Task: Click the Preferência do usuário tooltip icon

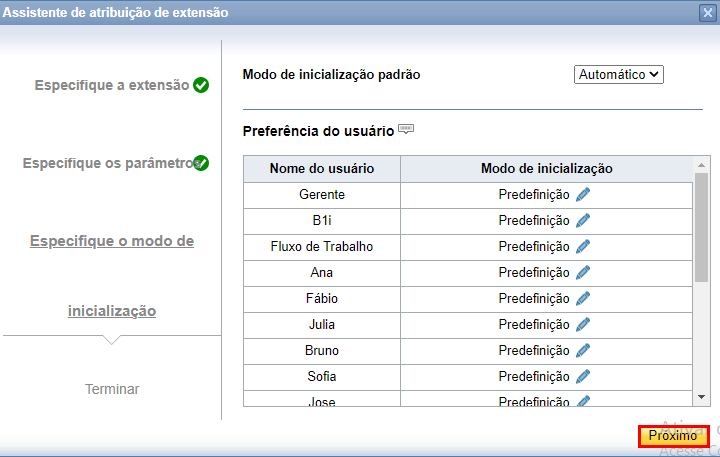Action: (406, 129)
